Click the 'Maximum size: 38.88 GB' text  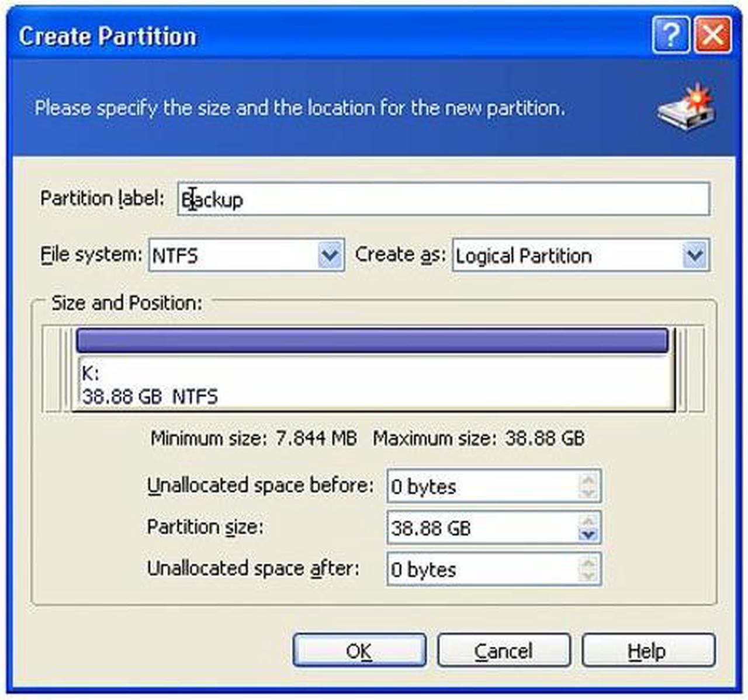click(479, 438)
